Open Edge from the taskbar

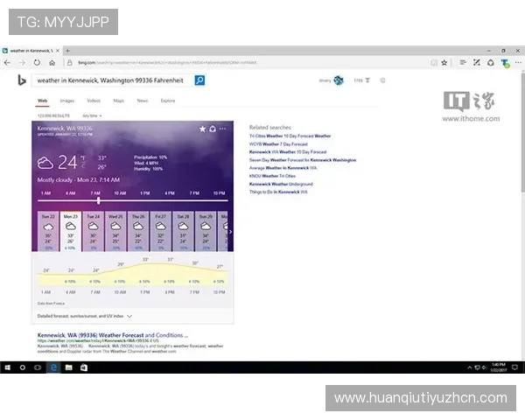pos(54,368)
